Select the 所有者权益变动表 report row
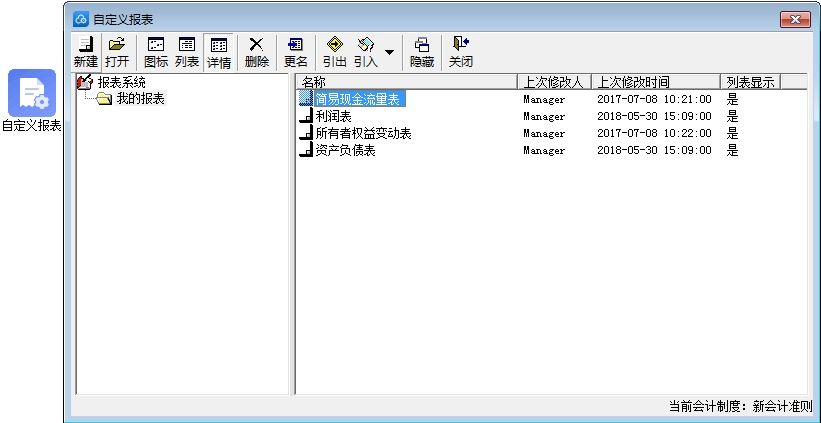 pos(551,133)
